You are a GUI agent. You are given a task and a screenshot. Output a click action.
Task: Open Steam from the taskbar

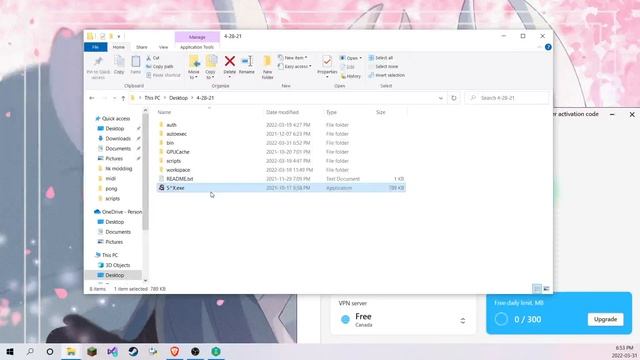[133, 351]
